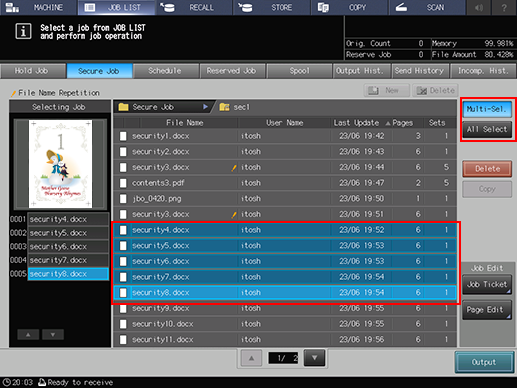Click the greyed Copy button
517x388 pixels.
click(x=487, y=189)
